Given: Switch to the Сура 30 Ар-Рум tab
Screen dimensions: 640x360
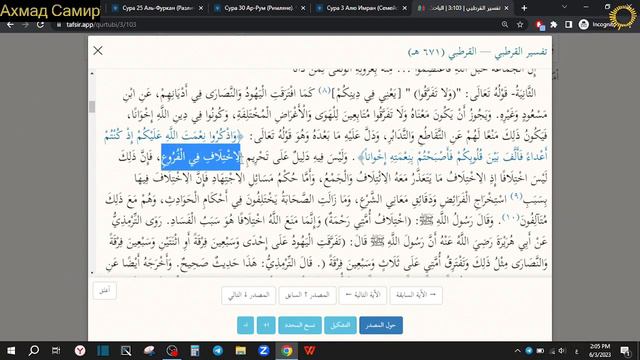Looking at the screenshot, I should pos(260,8).
